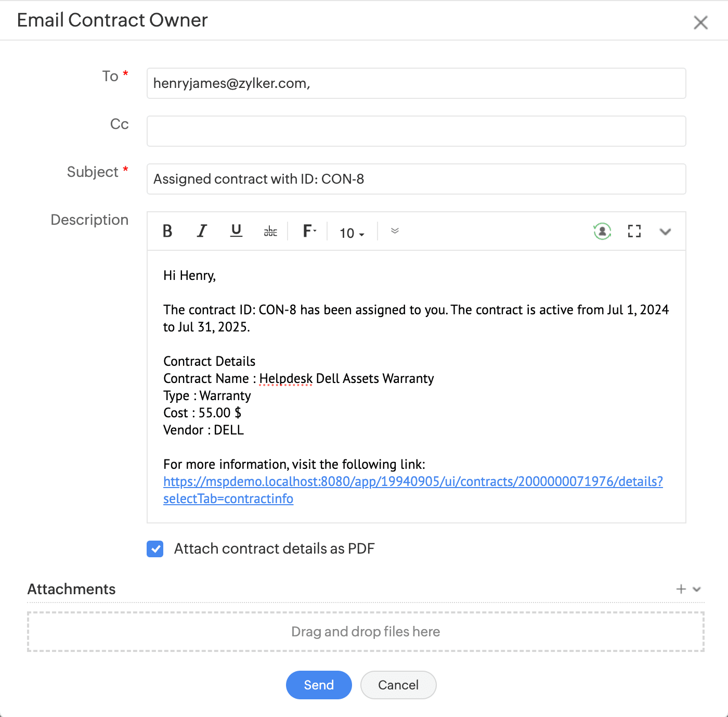Focus the Subject field
The height and width of the screenshot is (717, 728).
pos(416,179)
